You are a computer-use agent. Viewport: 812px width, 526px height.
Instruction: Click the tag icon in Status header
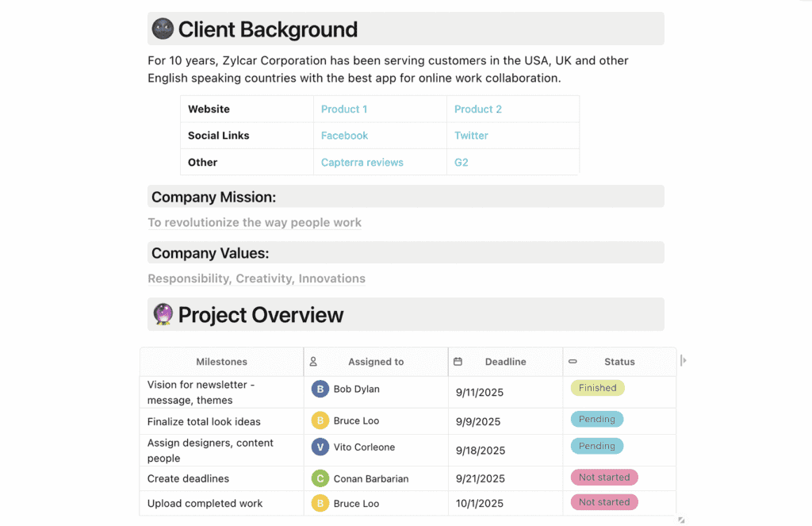(573, 362)
